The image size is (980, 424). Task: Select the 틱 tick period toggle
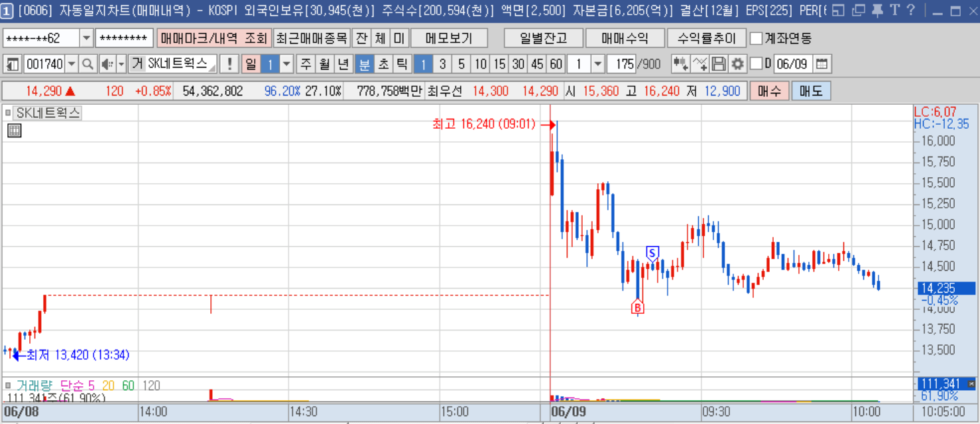coord(402,64)
